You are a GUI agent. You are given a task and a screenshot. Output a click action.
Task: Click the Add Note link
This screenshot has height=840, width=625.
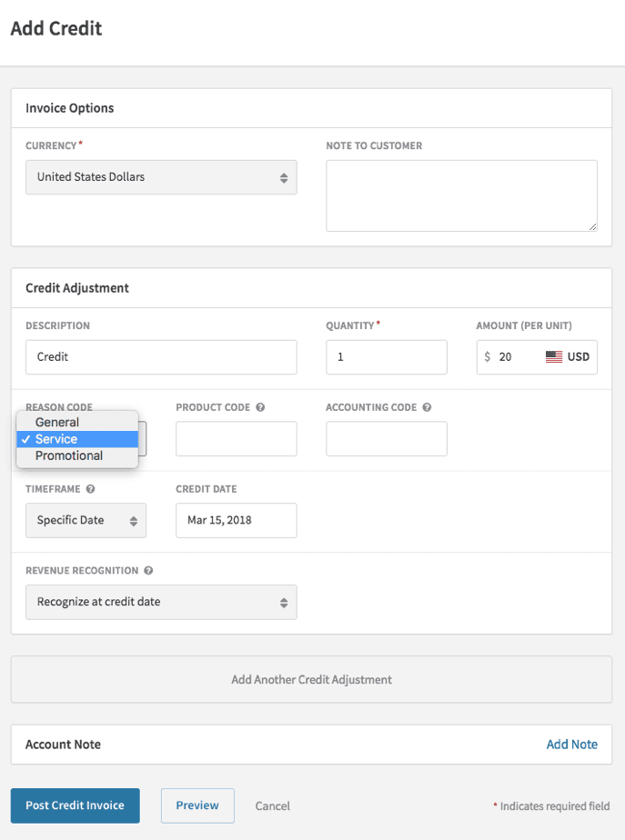point(572,745)
